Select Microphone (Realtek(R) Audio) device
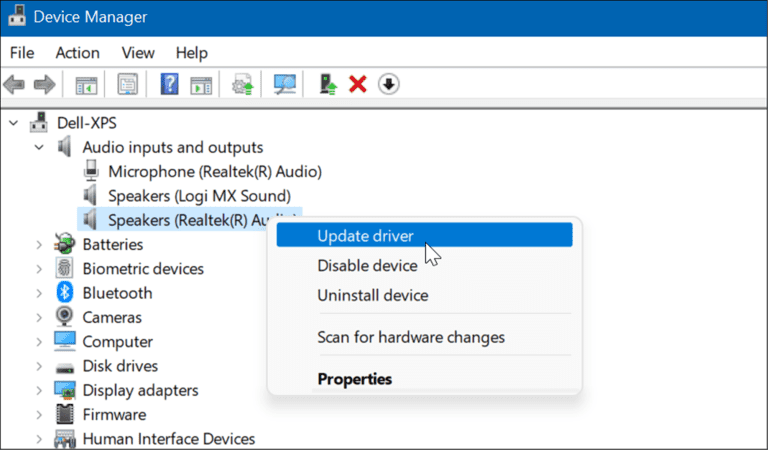The image size is (768, 450). (215, 172)
